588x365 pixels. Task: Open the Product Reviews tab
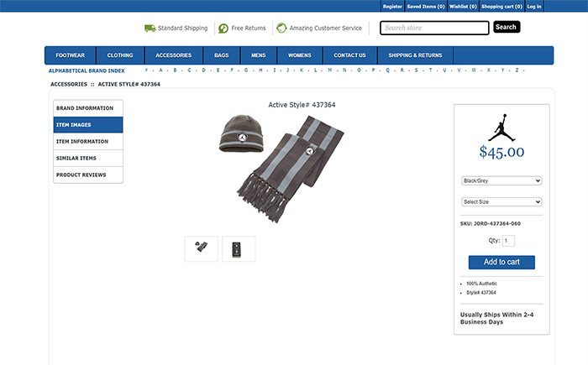[x=88, y=175]
